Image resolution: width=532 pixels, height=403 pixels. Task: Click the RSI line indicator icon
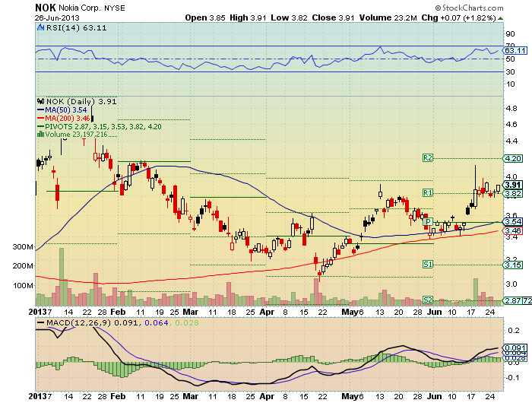[41, 27]
